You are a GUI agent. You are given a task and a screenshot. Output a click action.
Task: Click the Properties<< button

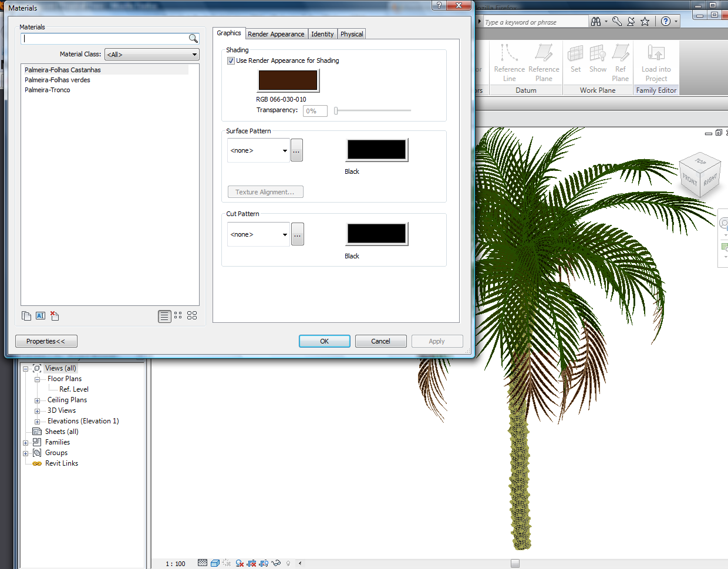click(x=46, y=341)
